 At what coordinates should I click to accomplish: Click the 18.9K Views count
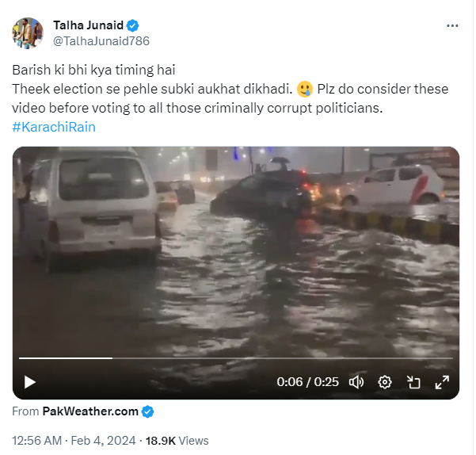click(177, 441)
